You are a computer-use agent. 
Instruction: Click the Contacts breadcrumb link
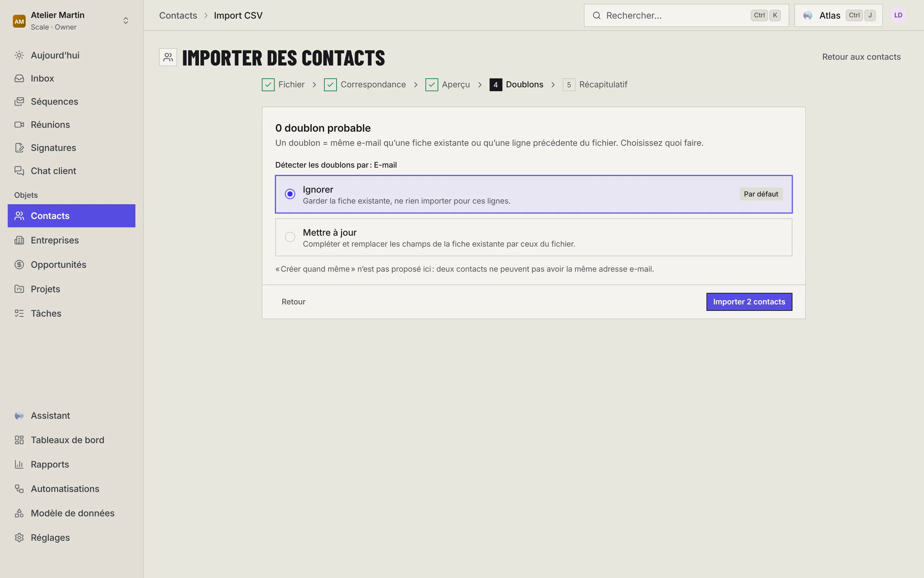[178, 16]
